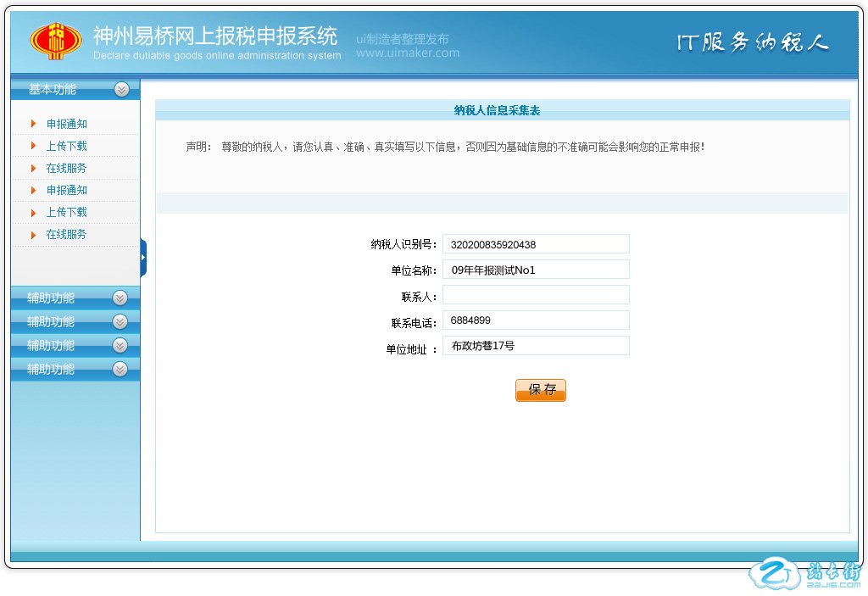Click the orange arrow beside first 申报通知

[x=33, y=124]
